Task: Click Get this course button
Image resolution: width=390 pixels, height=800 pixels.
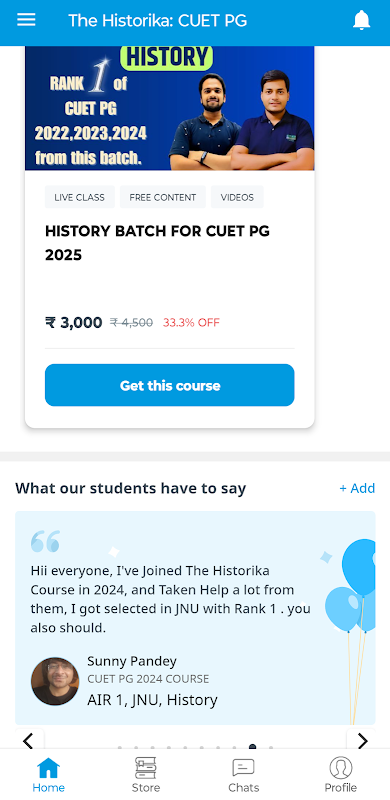Action: coord(169,385)
